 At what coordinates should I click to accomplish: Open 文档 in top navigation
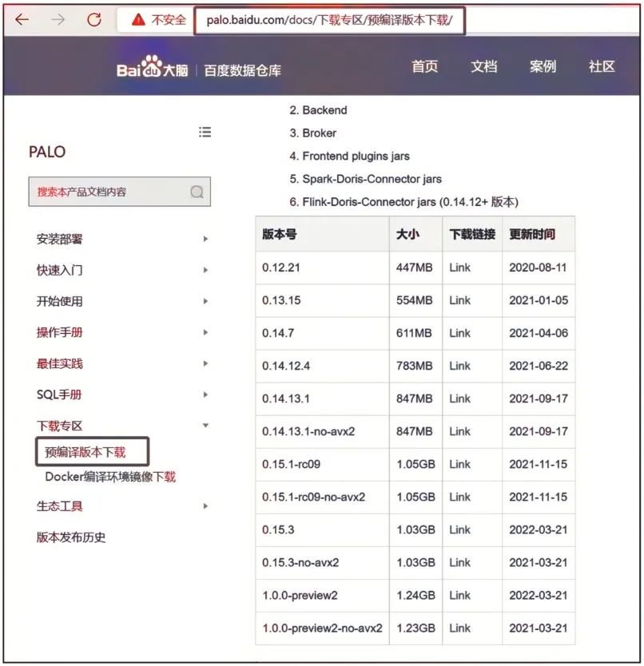click(483, 67)
